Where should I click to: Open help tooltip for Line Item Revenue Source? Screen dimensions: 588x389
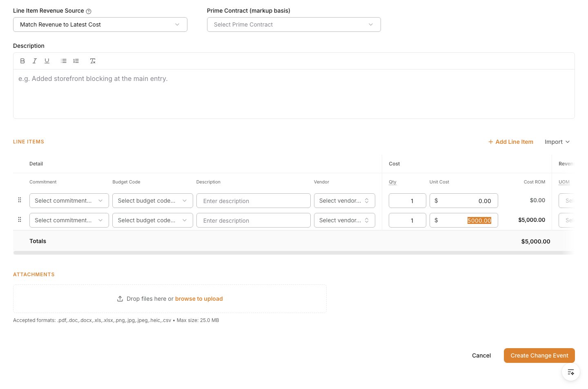point(89,11)
